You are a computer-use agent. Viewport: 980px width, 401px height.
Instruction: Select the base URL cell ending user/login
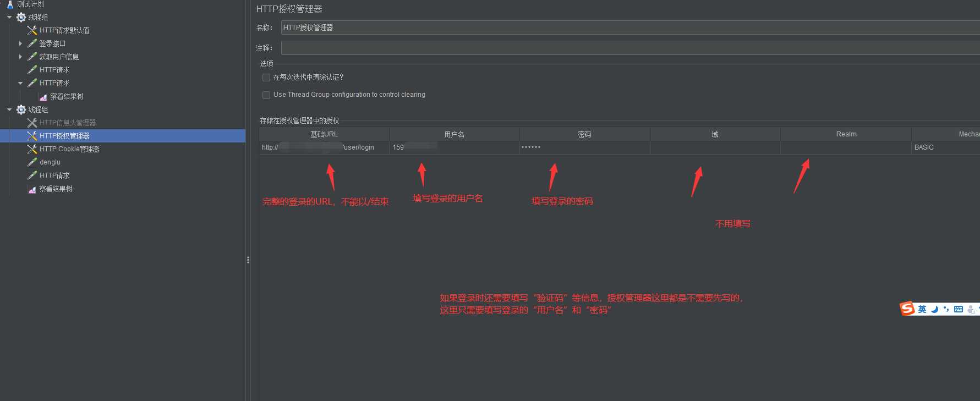(x=324, y=147)
